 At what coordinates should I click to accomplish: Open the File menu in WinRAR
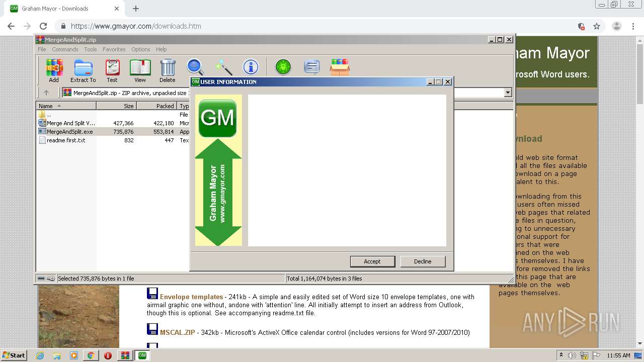pyautogui.click(x=42, y=49)
